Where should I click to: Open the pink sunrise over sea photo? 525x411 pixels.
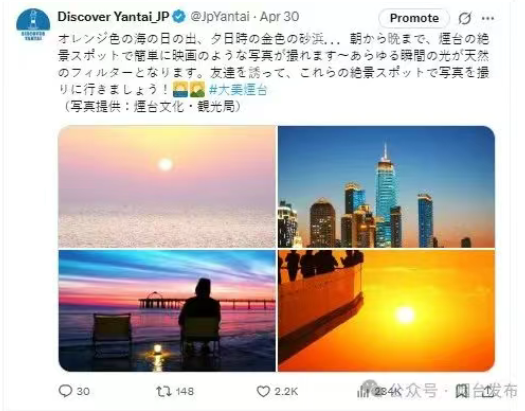(x=167, y=187)
